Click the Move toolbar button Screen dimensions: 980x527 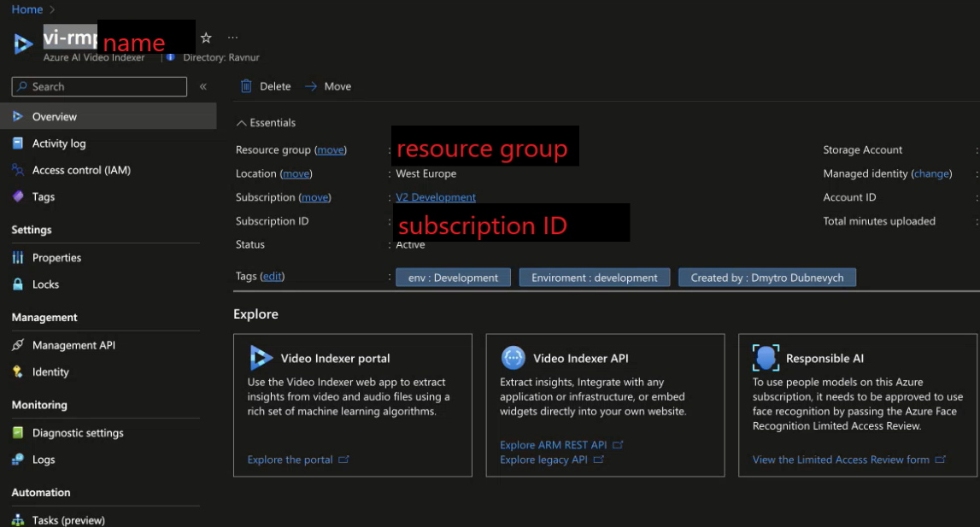(x=328, y=86)
